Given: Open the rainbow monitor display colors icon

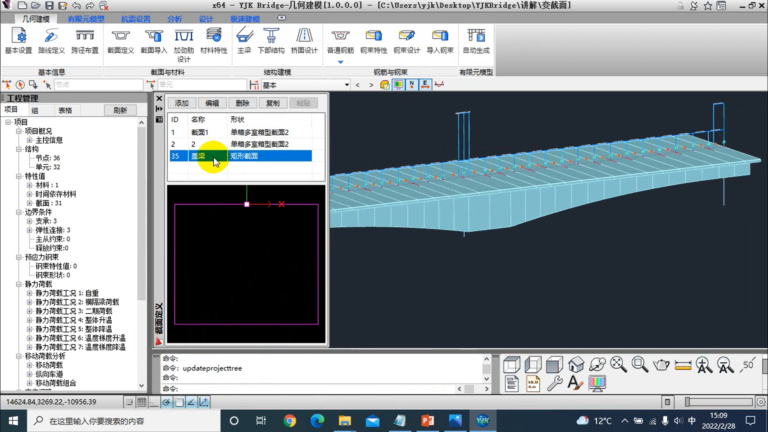Looking at the screenshot, I should tap(597, 383).
